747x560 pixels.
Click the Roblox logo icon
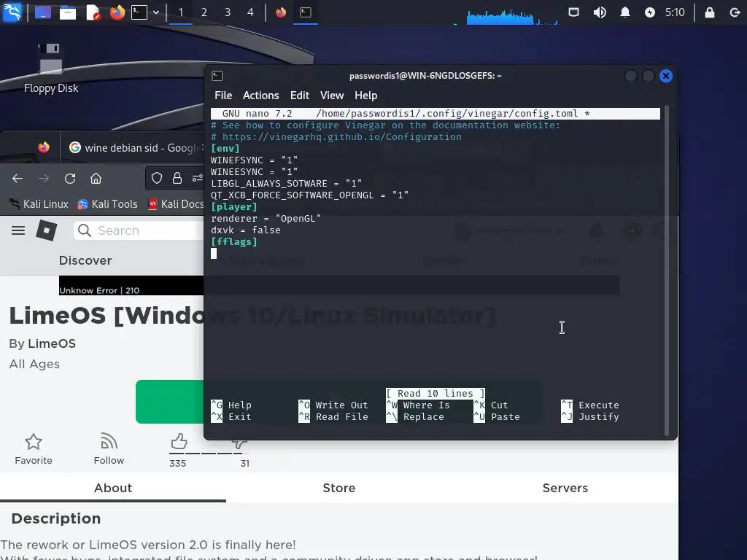click(x=46, y=230)
